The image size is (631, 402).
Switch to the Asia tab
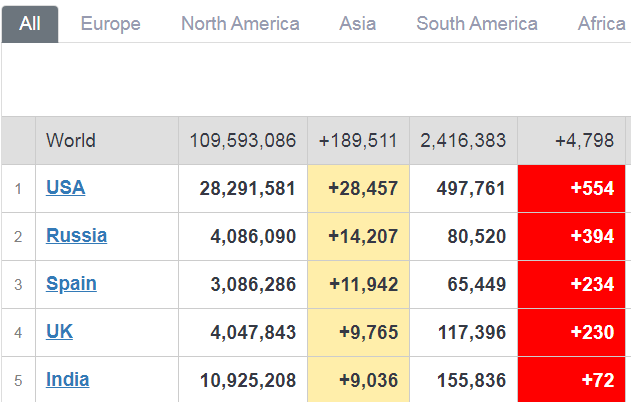click(x=358, y=23)
